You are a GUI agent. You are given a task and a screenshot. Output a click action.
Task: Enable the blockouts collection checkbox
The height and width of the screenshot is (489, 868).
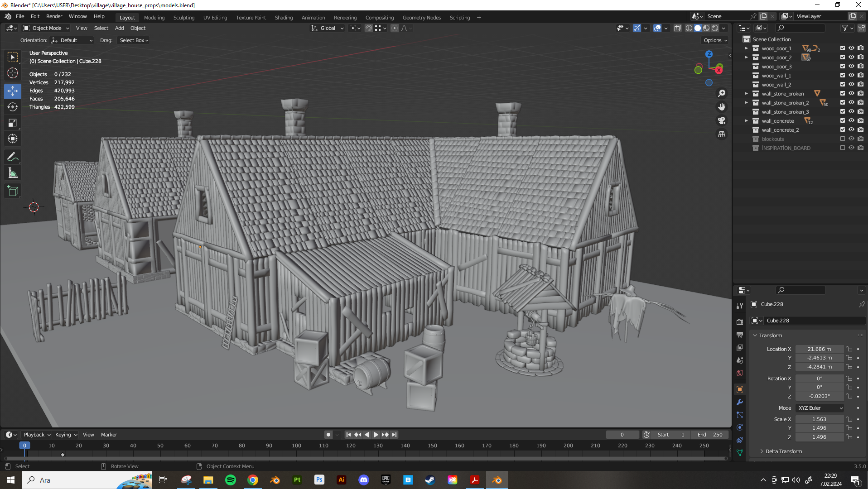pyautogui.click(x=843, y=139)
